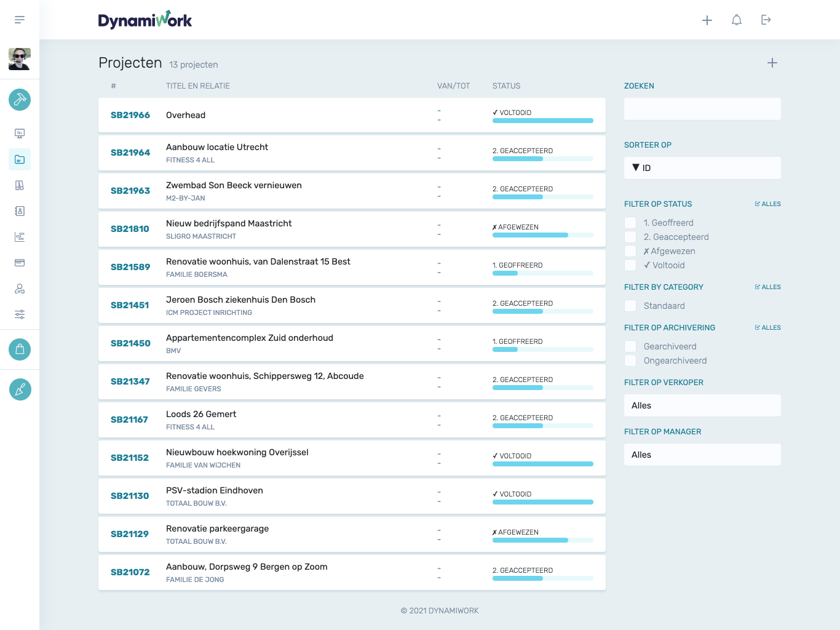Open the hamburger menu in the sidebar
Viewport: 840px width, 630px height.
pyautogui.click(x=20, y=20)
